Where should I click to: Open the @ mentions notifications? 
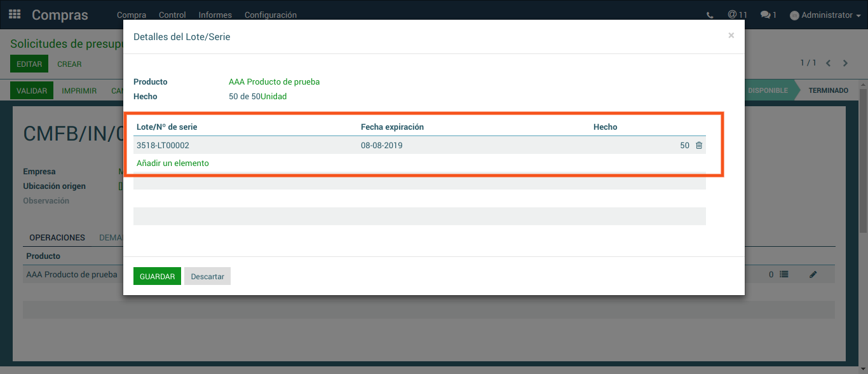(x=737, y=15)
